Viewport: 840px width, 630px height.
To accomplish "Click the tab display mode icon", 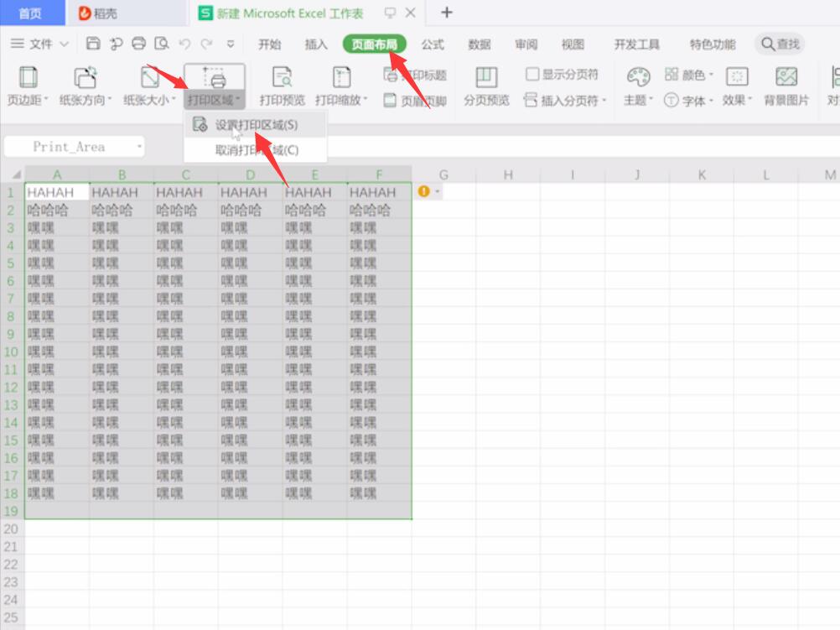I will pyautogui.click(x=390, y=13).
